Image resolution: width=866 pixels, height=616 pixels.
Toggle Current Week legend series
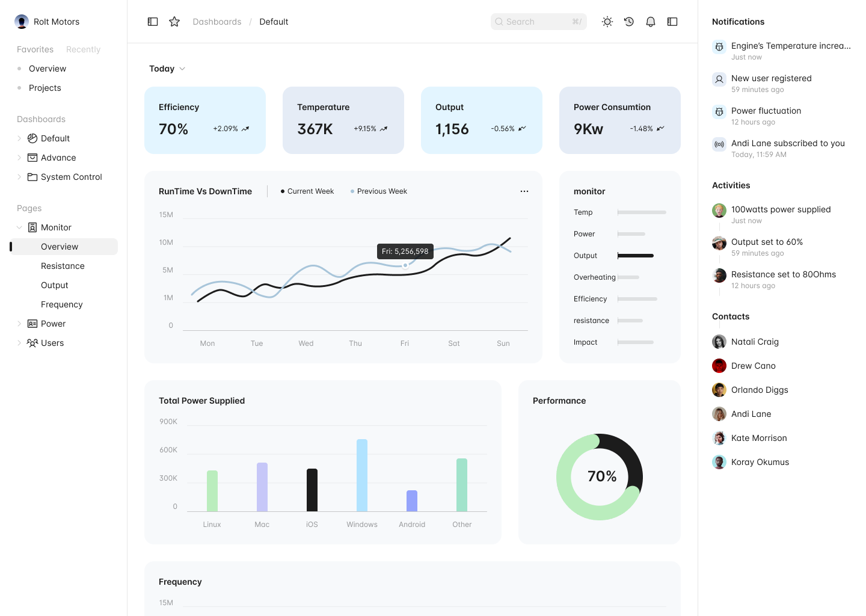(x=307, y=191)
